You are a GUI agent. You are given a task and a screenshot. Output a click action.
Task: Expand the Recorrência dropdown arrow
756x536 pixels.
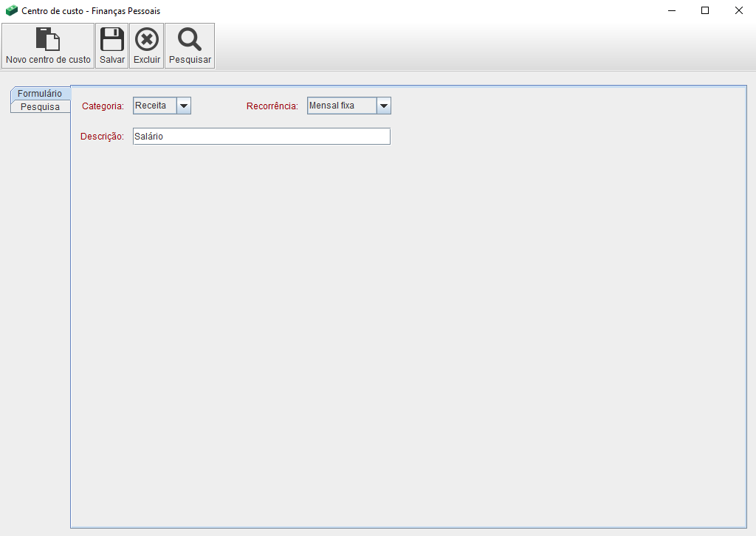click(x=383, y=106)
